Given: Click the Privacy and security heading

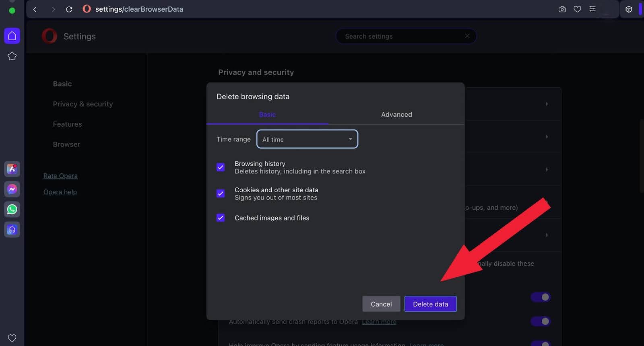Looking at the screenshot, I should (x=256, y=72).
